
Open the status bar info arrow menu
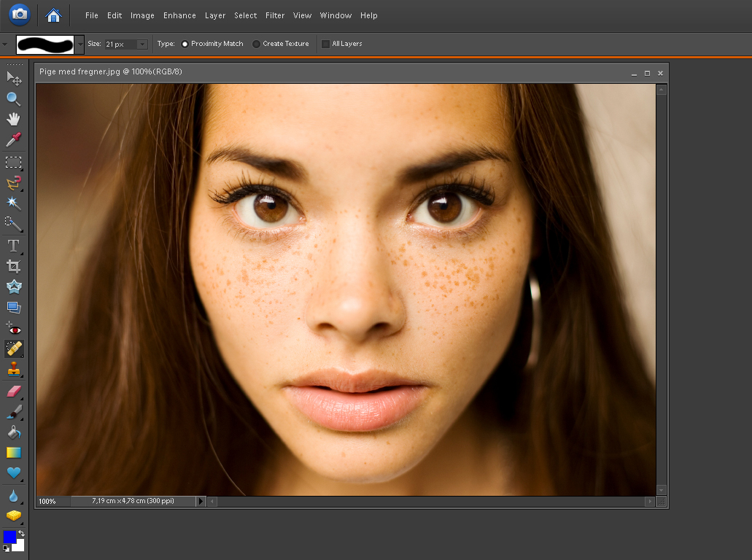201,502
